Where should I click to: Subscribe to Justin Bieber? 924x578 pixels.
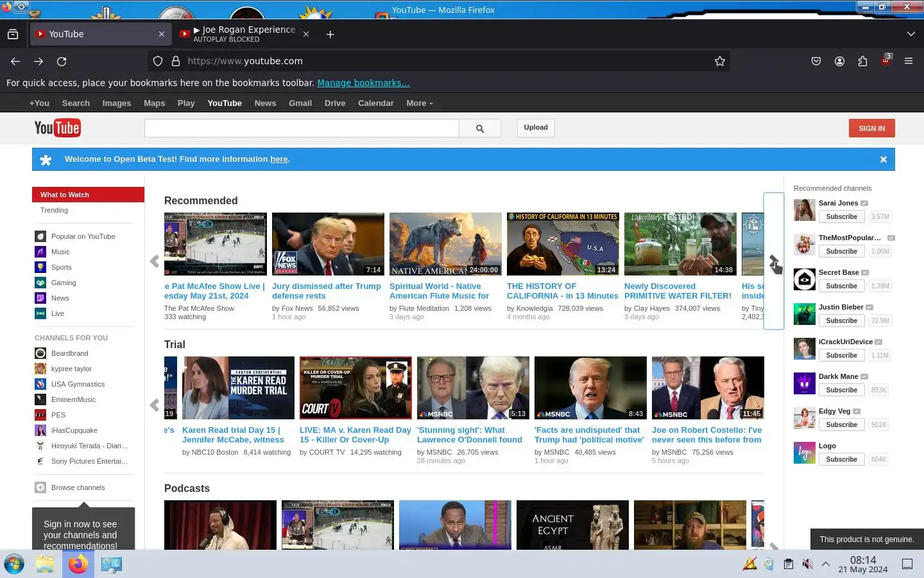pos(841,320)
